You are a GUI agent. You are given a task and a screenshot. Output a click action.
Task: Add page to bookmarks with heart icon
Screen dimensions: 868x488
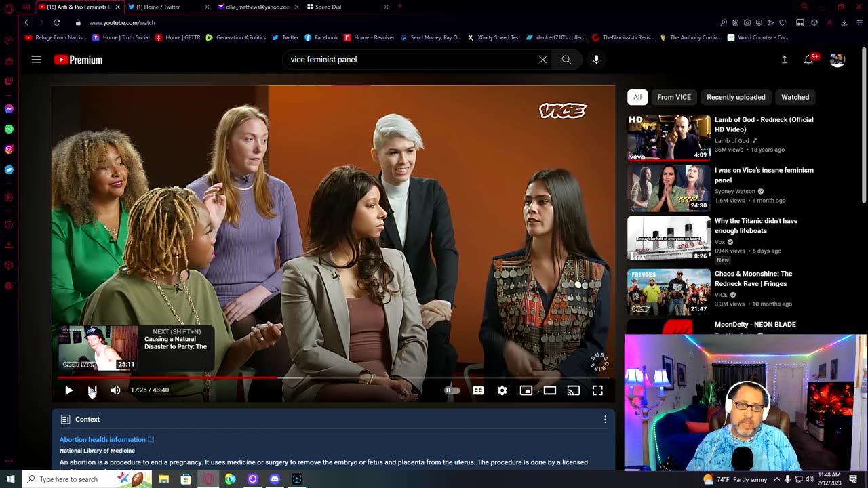click(x=783, y=22)
